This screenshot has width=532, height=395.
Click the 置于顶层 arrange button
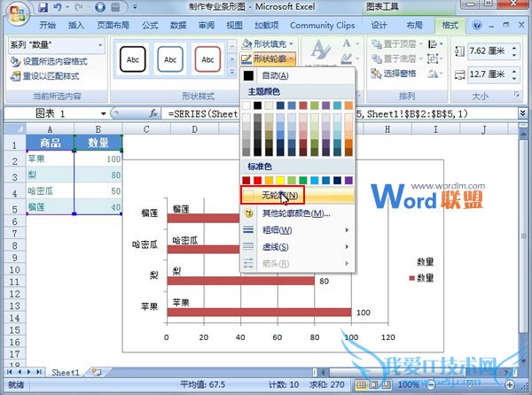coord(397,44)
